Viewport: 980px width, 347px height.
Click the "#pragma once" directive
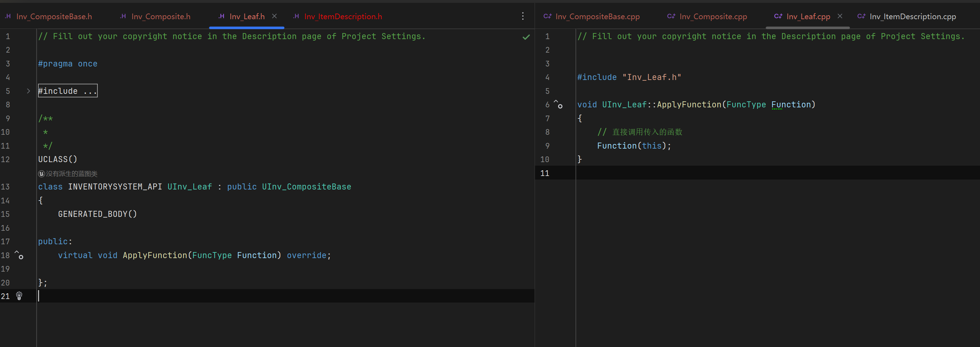(68, 64)
